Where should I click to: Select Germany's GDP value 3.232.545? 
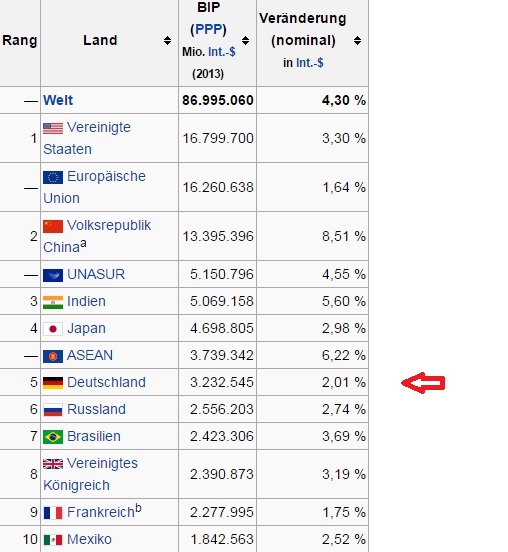(x=222, y=382)
